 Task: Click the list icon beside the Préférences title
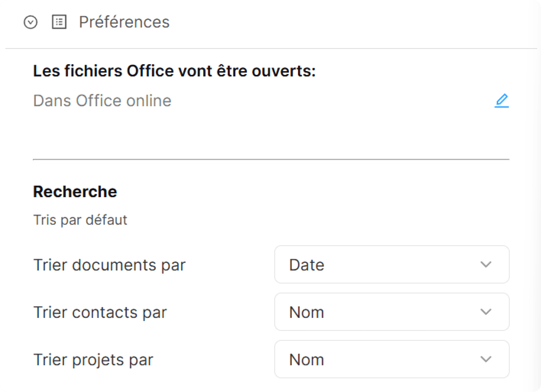pyautogui.click(x=59, y=22)
